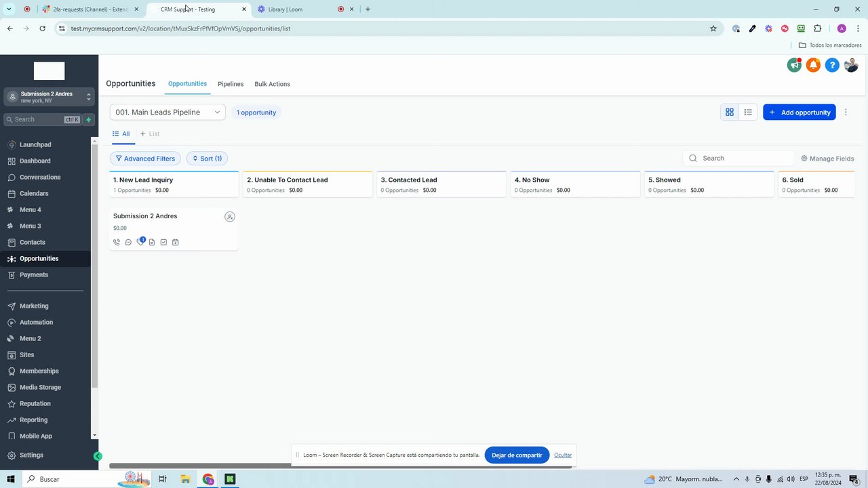Click the assign owner avatar icon on the card

(x=230, y=217)
